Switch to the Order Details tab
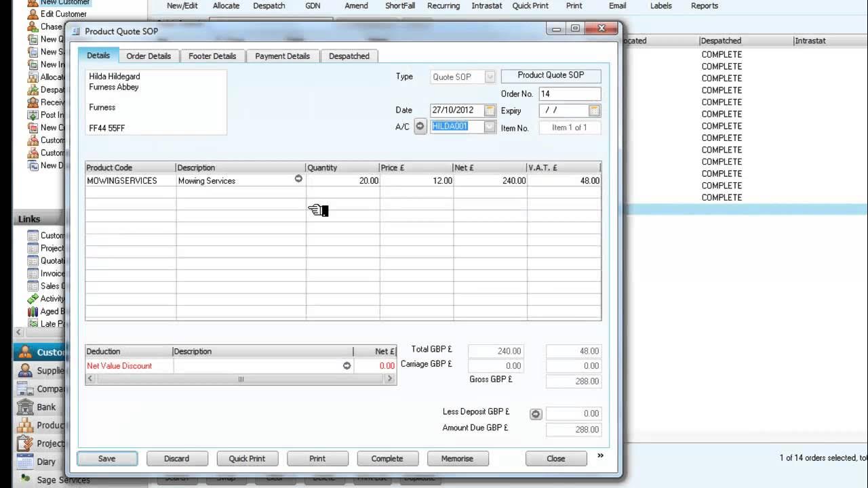Viewport: 868px width, 488px height. pos(149,56)
